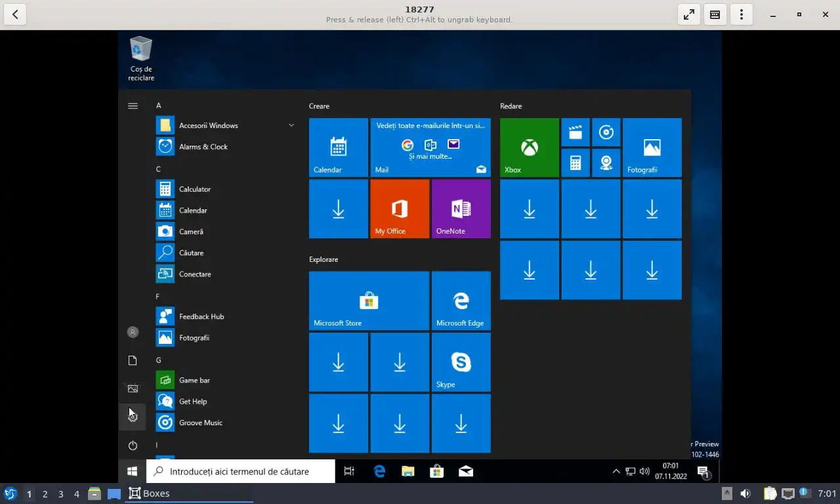This screenshot has height=504, width=840.
Task: Open Edge from the Windows taskbar
Action: click(379, 471)
